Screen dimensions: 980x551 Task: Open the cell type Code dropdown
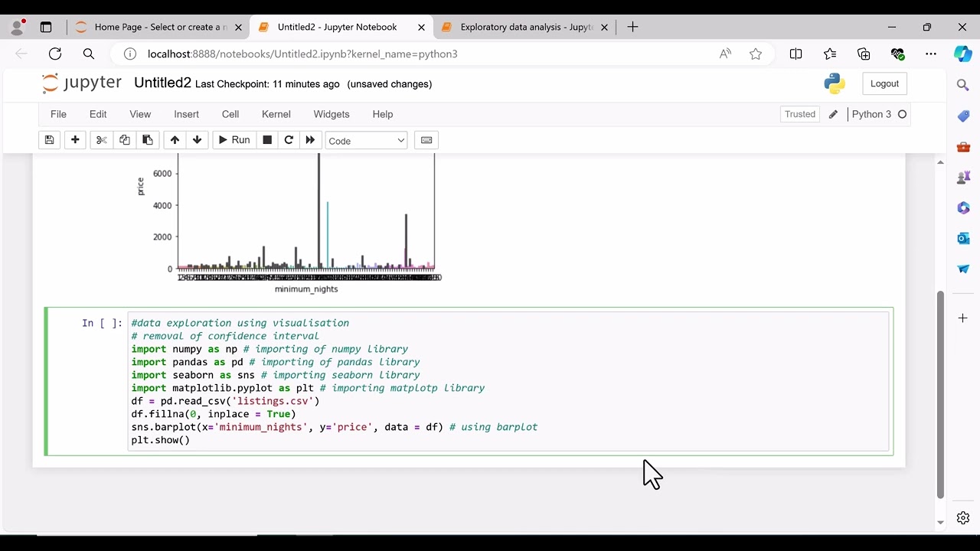tap(366, 141)
